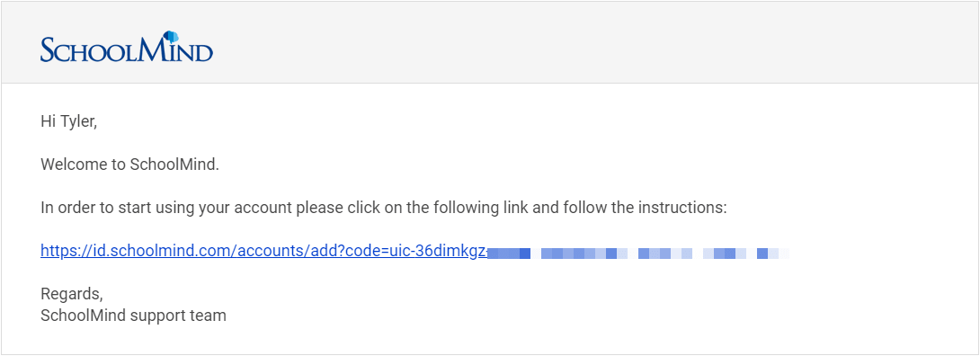Click the SchoolMind logo in the header

[x=127, y=47]
